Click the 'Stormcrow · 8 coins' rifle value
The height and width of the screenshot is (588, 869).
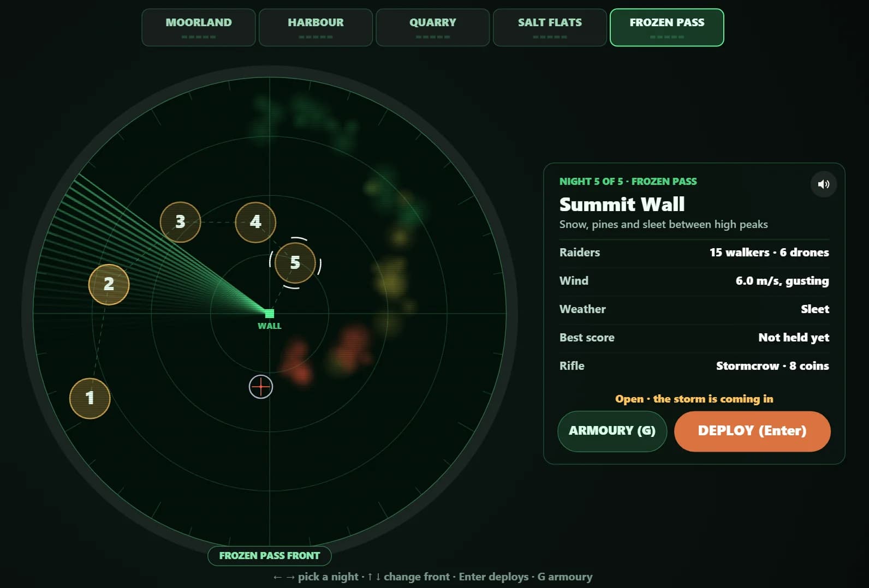coord(772,366)
